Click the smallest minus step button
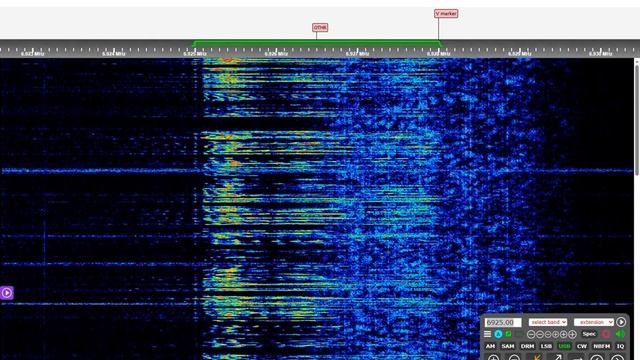The height and width of the screenshot is (360, 640). click(548, 334)
